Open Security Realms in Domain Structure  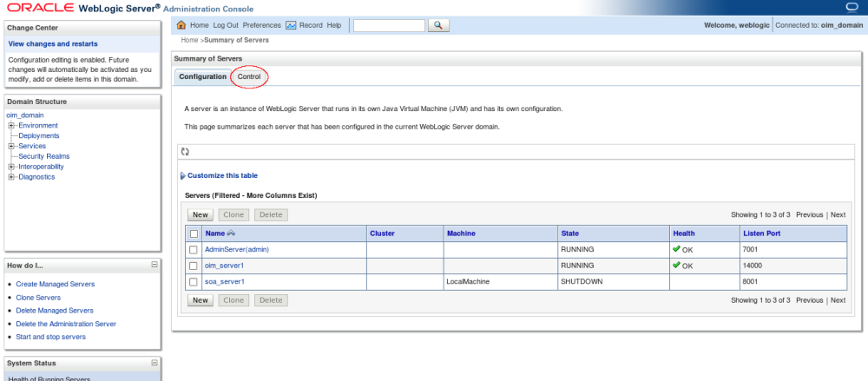pyautogui.click(x=44, y=156)
